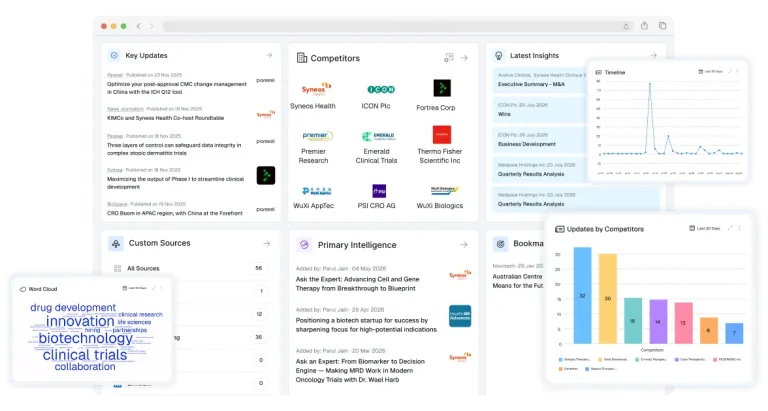Click the All Sources count badge 56

pyautogui.click(x=259, y=268)
